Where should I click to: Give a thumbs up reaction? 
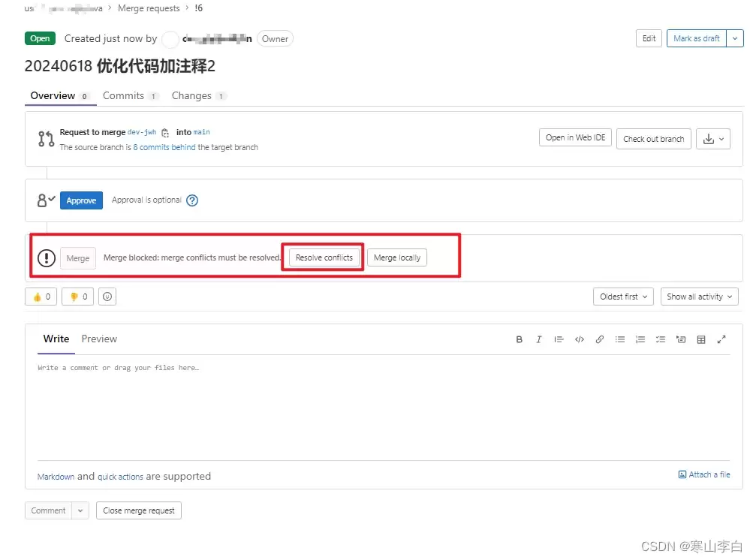click(41, 297)
